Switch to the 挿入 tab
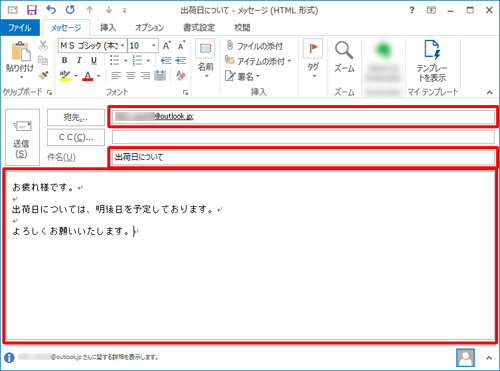 coord(108,27)
